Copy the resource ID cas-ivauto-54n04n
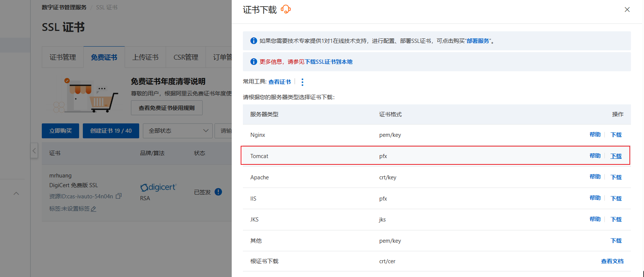 point(119,196)
